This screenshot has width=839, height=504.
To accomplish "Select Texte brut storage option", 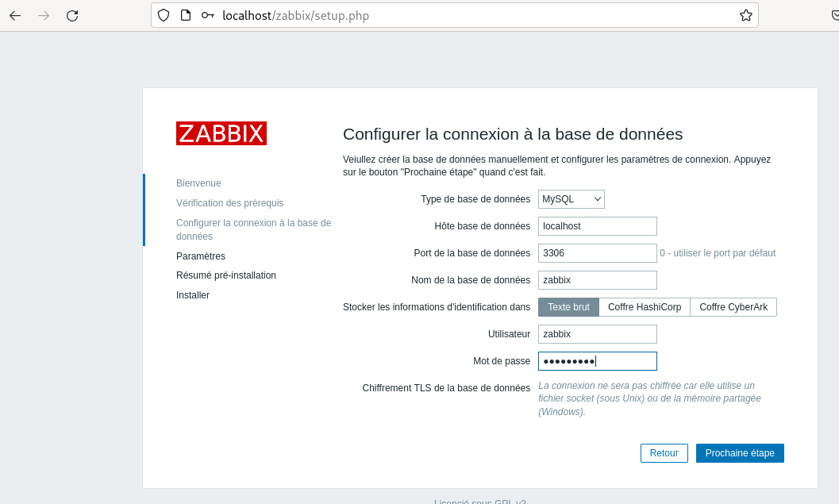I will [568, 307].
